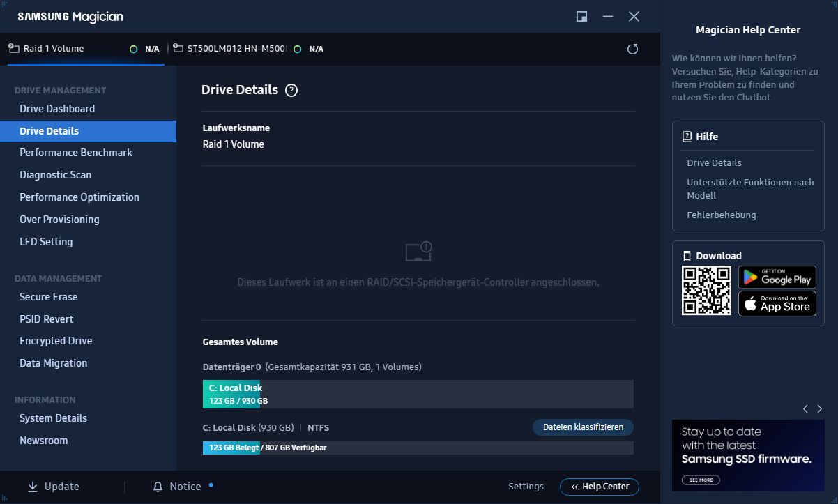Image resolution: width=838 pixels, height=504 pixels.
Task: Click the Samsung SSD firmware banner
Action: 748,455
